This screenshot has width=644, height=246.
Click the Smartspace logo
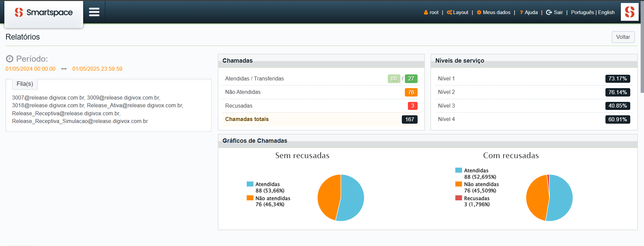tap(44, 13)
